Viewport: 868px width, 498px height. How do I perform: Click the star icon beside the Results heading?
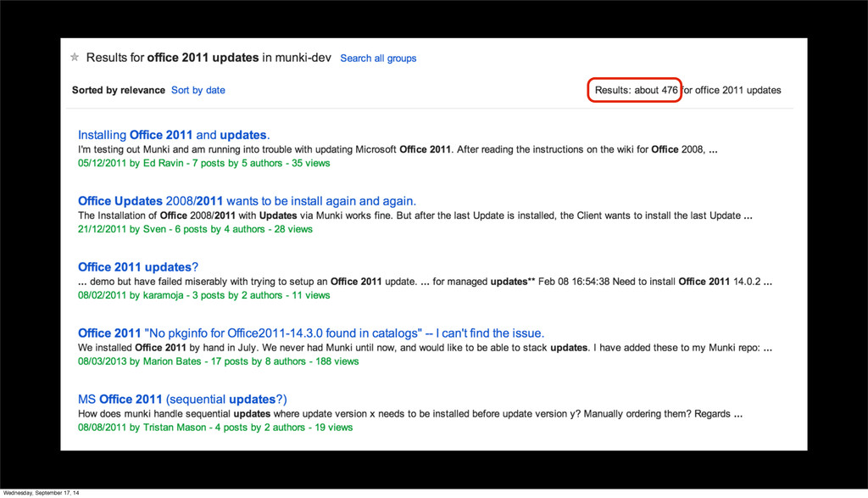[x=75, y=58]
